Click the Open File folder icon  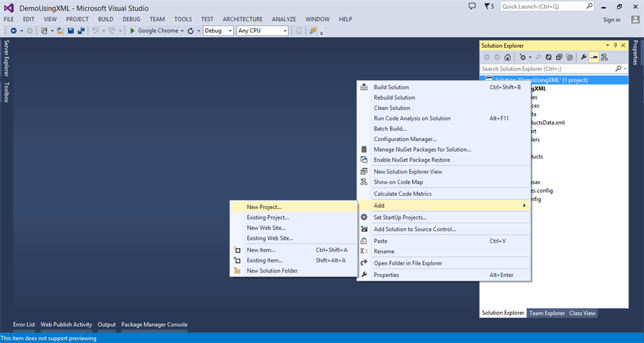point(60,31)
